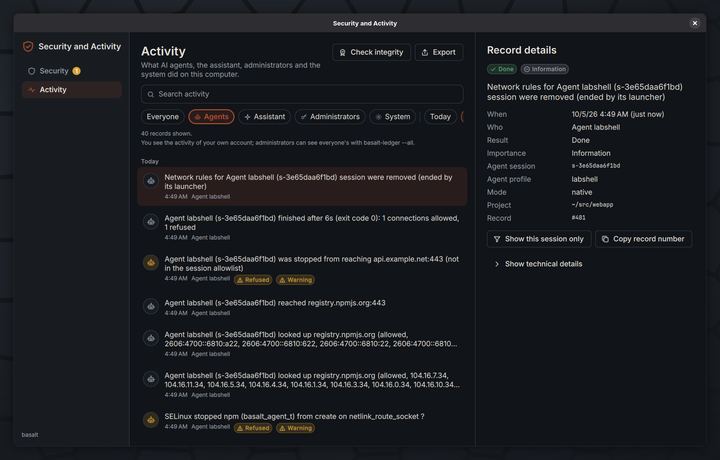Screen dimensions: 720x460
Task: Expand Show technical details
Action: [x=538, y=264]
